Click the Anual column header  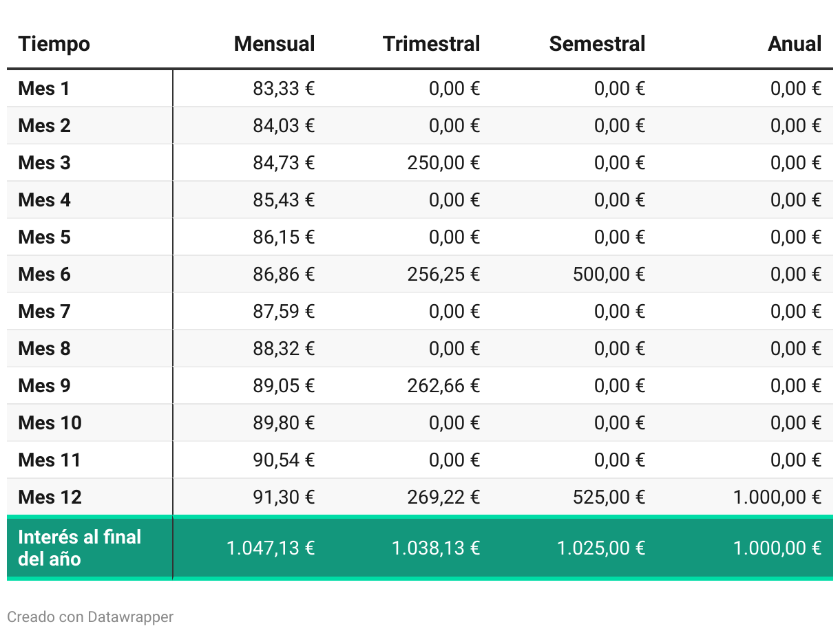pos(795,44)
